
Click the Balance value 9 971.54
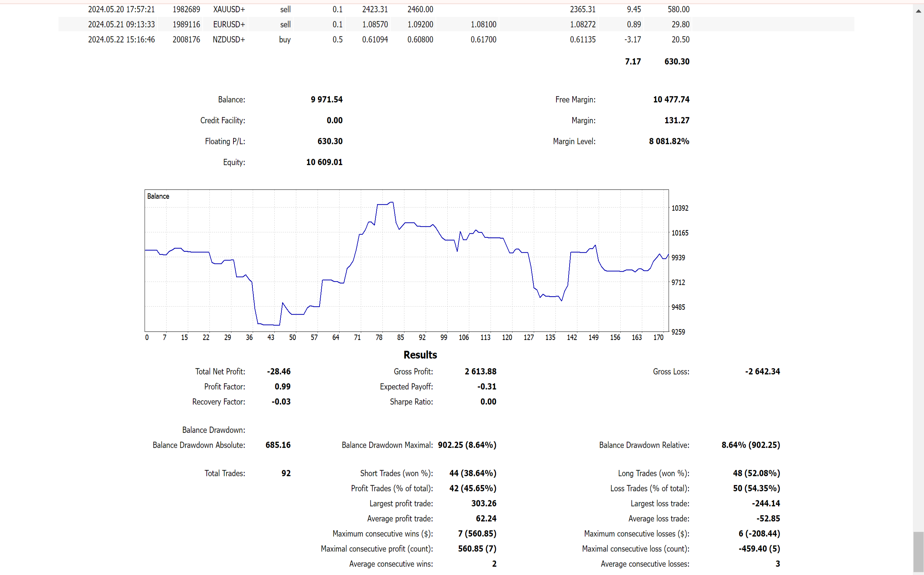327,100
